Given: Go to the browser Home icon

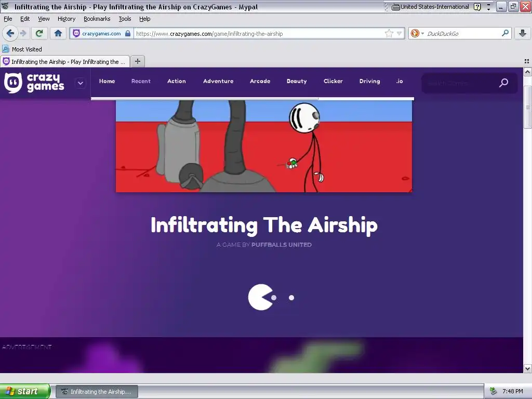Looking at the screenshot, I should [x=58, y=33].
